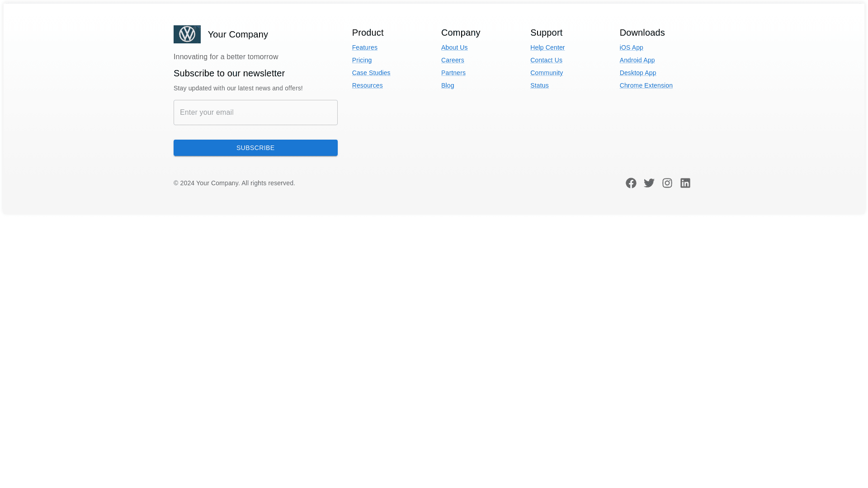Screen dimensions: 868x488
Task: Download the iOS App link
Action: coord(631,47)
